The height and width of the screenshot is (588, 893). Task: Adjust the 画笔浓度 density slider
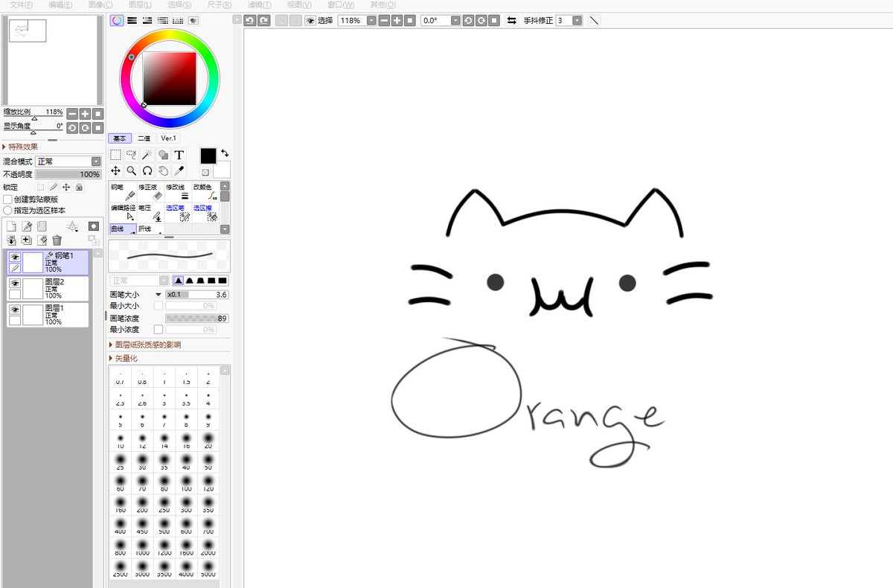pyautogui.click(x=196, y=318)
